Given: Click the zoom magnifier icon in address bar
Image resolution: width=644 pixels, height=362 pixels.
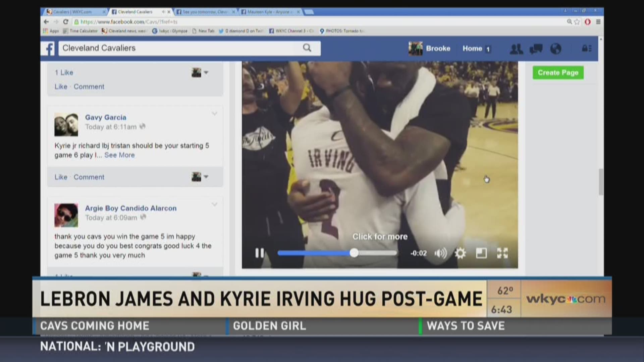Looking at the screenshot, I should [569, 22].
